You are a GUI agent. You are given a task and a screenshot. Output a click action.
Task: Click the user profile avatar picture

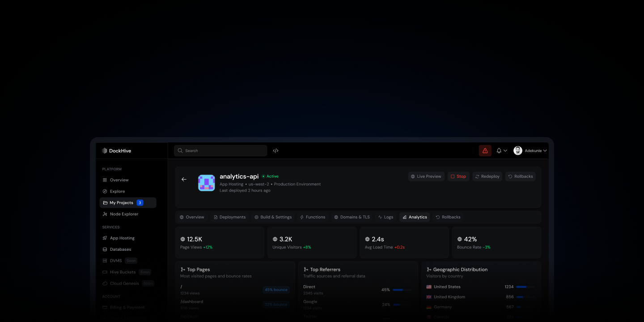pyautogui.click(x=518, y=151)
